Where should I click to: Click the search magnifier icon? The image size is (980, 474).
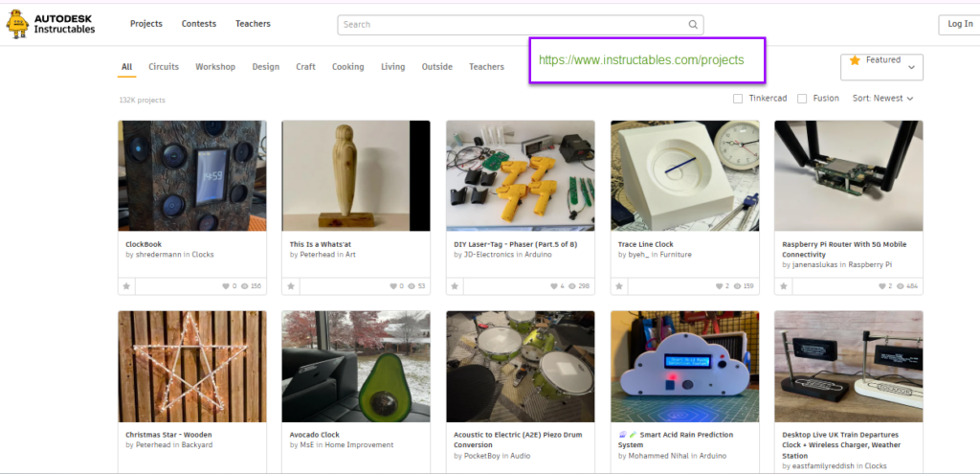click(x=693, y=25)
